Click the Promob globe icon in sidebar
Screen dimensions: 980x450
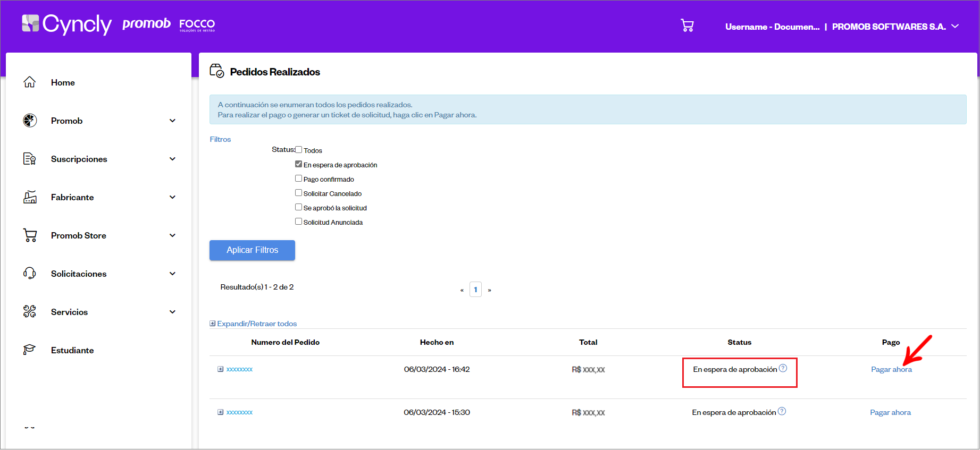(30, 121)
